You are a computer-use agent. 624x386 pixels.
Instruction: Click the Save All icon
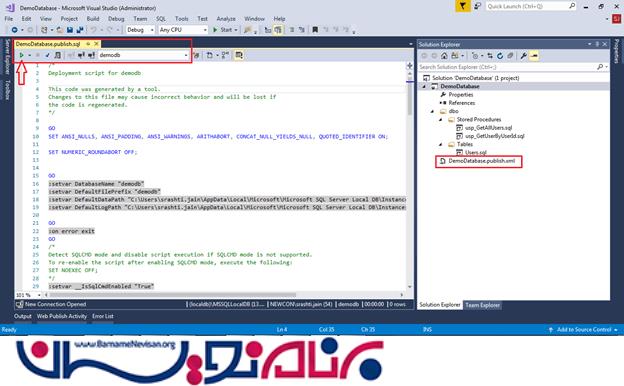coord(80,30)
